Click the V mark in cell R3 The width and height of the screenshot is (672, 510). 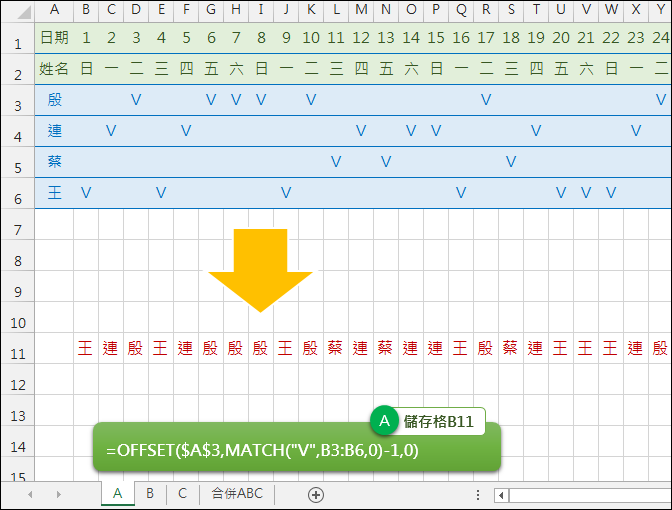(486, 100)
